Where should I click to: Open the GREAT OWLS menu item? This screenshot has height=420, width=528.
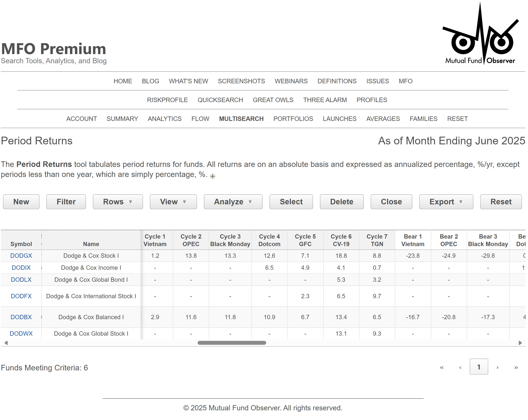[x=273, y=100]
